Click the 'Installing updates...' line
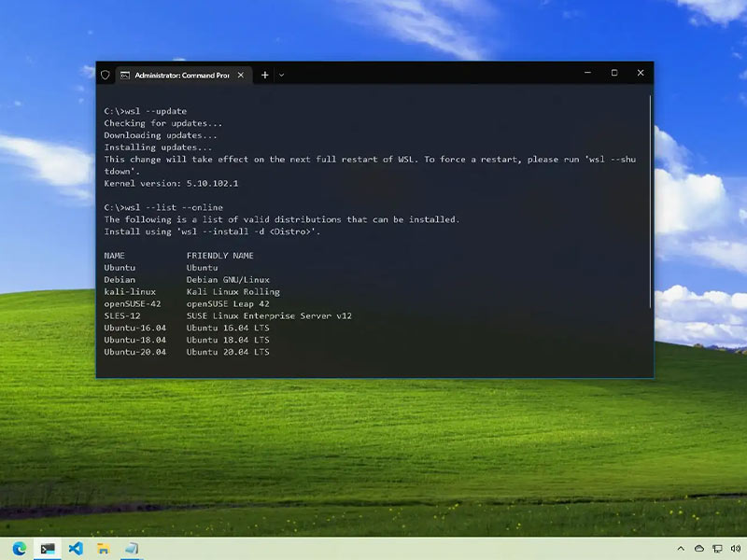Screen dimensions: 747x560 click(x=158, y=147)
